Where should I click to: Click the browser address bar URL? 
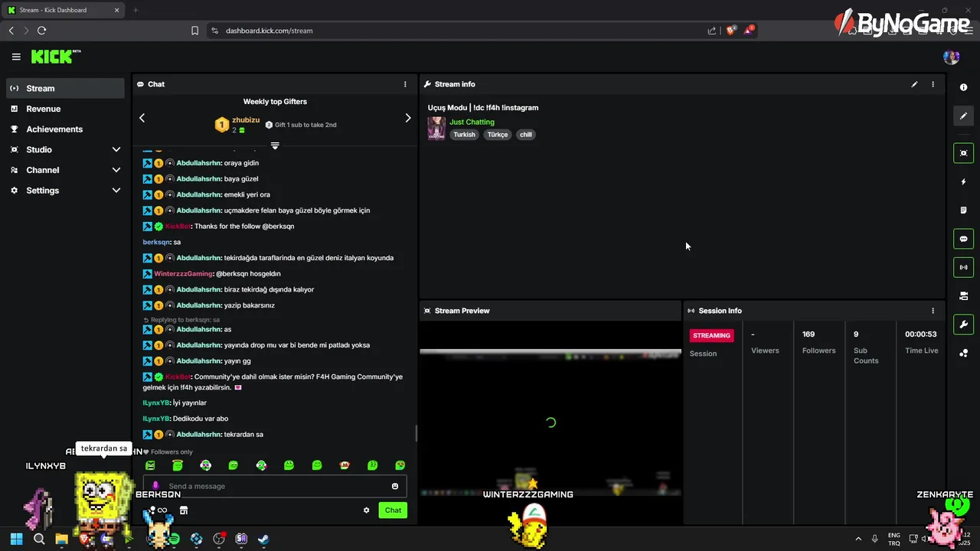[269, 31]
